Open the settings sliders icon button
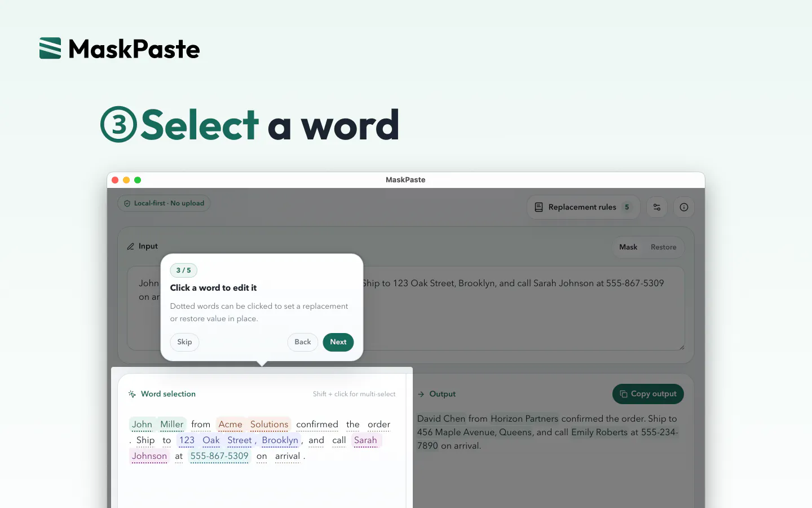This screenshot has height=508, width=812. pyautogui.click(x=657, y=207)
